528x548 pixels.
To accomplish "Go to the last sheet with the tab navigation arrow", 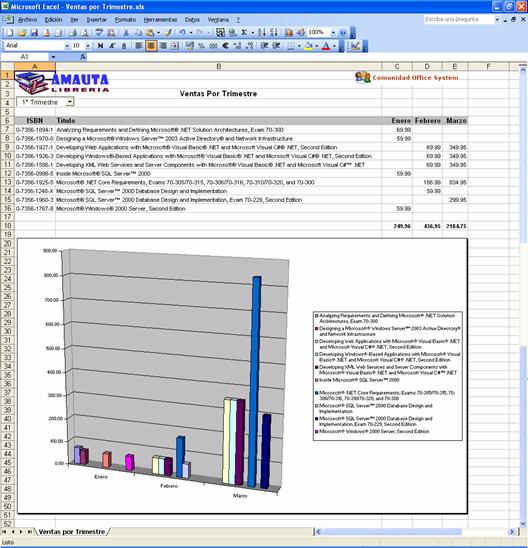I will 29,532.
